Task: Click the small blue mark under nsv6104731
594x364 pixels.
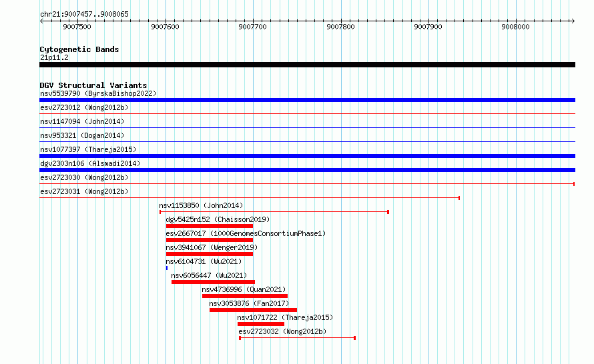Action: point(167,268)
